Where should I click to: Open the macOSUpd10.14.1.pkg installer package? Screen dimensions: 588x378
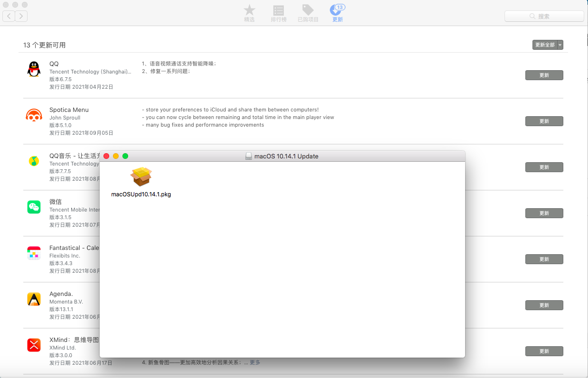(x=141, y=177)
